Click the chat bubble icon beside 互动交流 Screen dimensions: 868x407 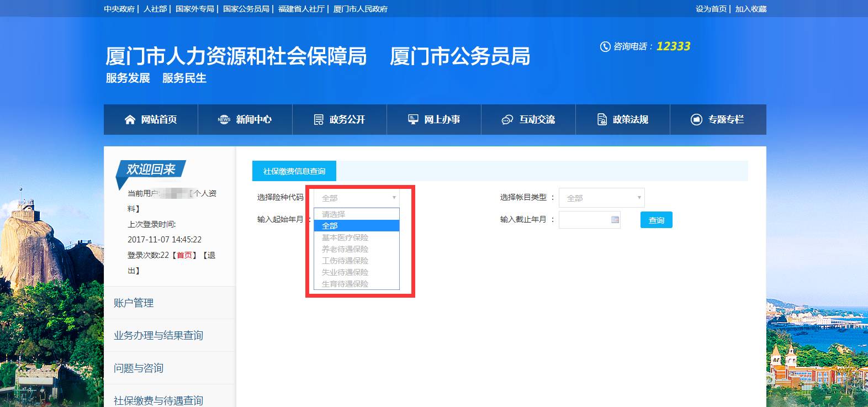pos(507,120)
